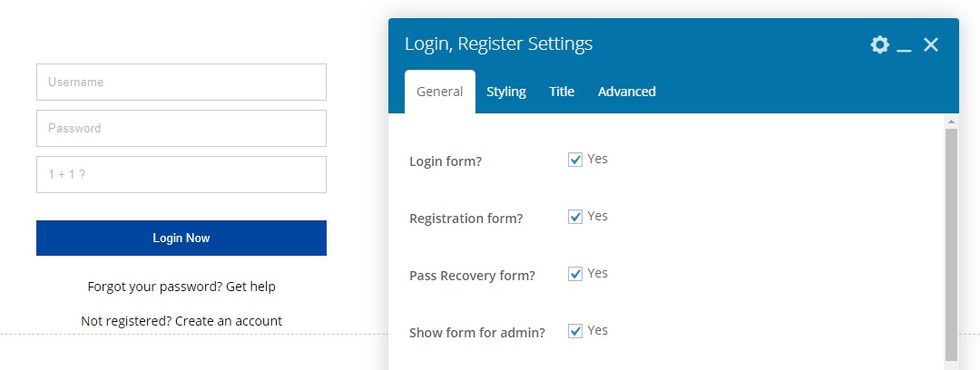The image size is (980, 370).
Task: Toggle the Login form checkbox
Action: 574,160
